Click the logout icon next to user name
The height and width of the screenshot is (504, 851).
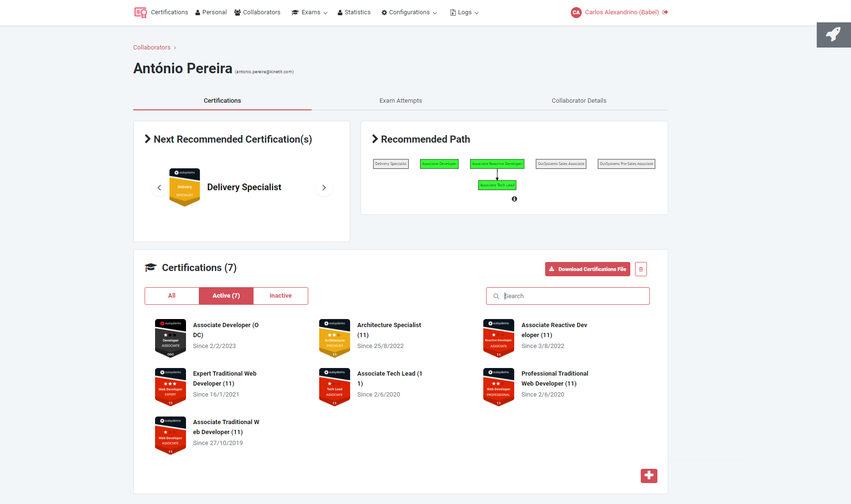click(x=665, y=12)
